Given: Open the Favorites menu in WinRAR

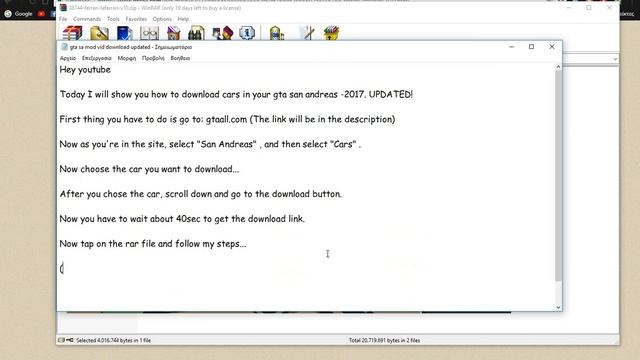Looking at the screenshot, I should coord(136,19).
